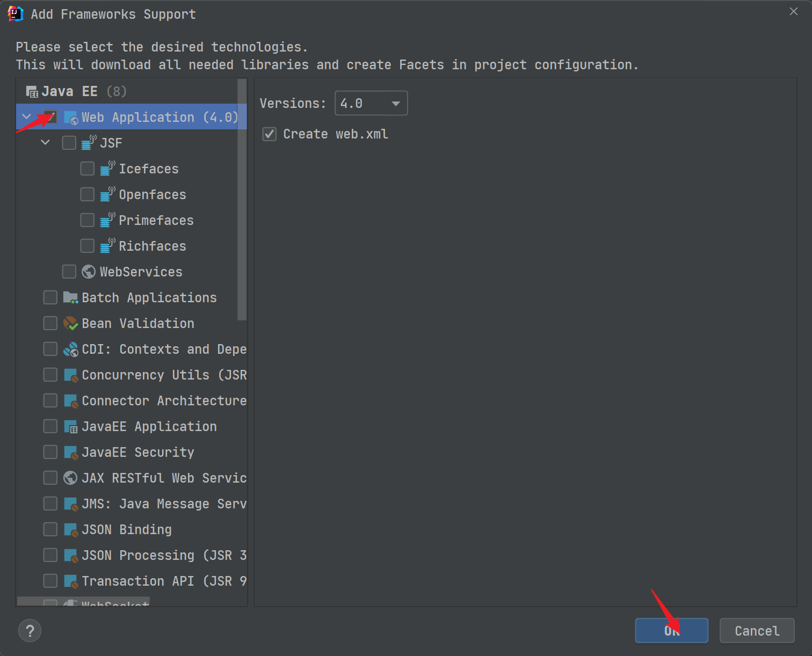Confirm with the OK button
Viewport: 812px width, 656px height.
(672, 631)
